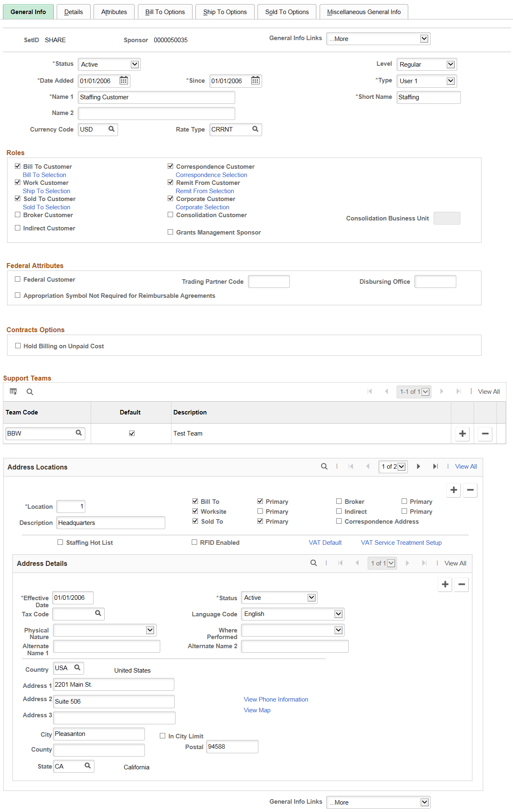Open Address Details Status dropdown
The image size is (513, 812).
(279, 597)
